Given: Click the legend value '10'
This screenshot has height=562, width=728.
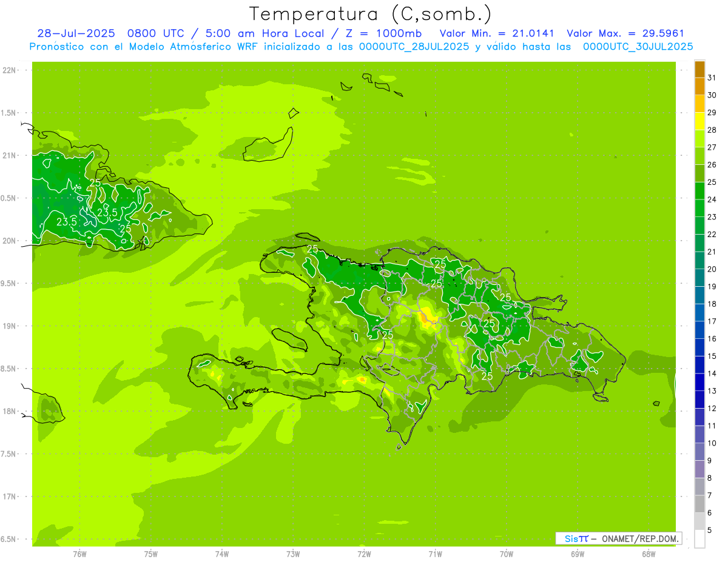Looking at the screenshot, I should 712,443.
